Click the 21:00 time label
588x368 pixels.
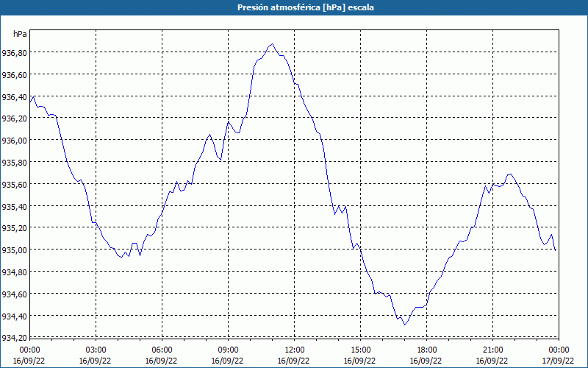(492, 350)
